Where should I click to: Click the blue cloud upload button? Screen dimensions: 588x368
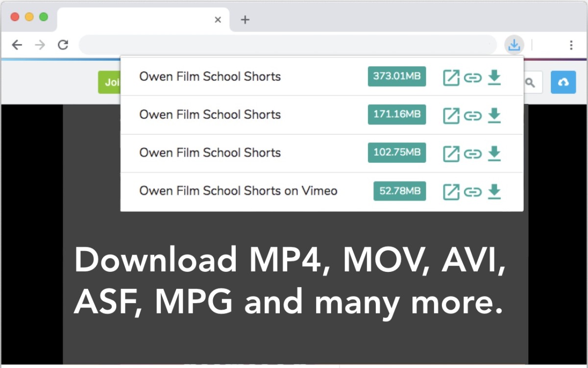(563, 82)
